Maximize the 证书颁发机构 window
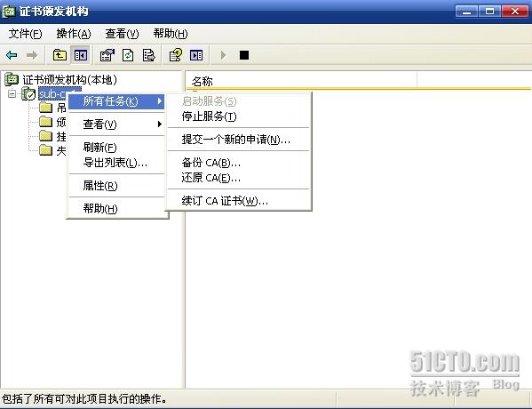 click(x=489, y=12)
